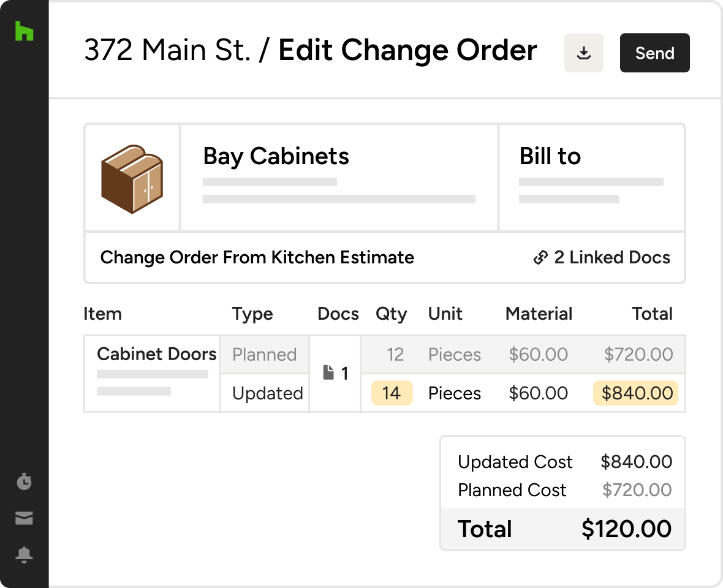
Task: Click the Bill to section
Action: pos(592,178)
